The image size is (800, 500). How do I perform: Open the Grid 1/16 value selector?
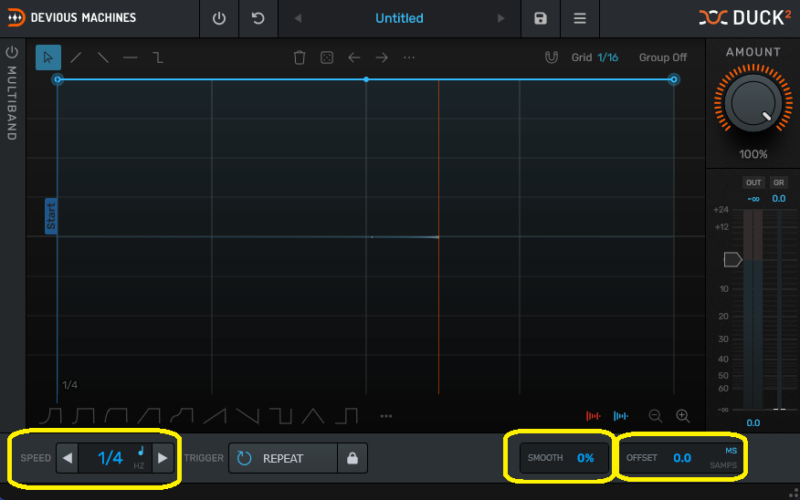[607, 58]
